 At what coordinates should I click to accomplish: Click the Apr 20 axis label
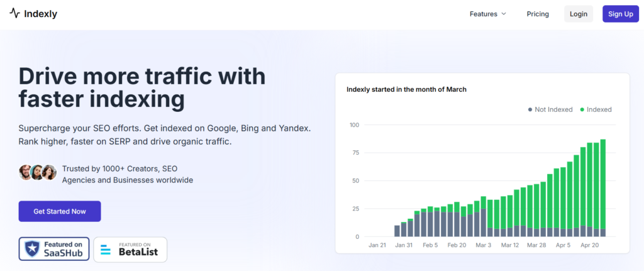[589, 246]
